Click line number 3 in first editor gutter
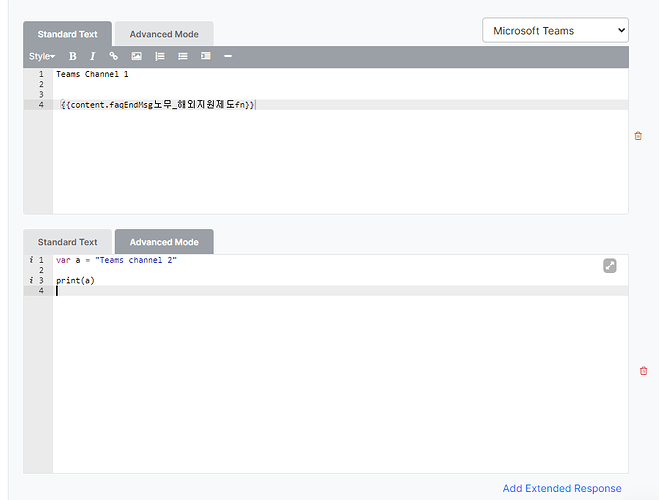The width and height of the screenshot is (659, 500). (x=41, y=95)
